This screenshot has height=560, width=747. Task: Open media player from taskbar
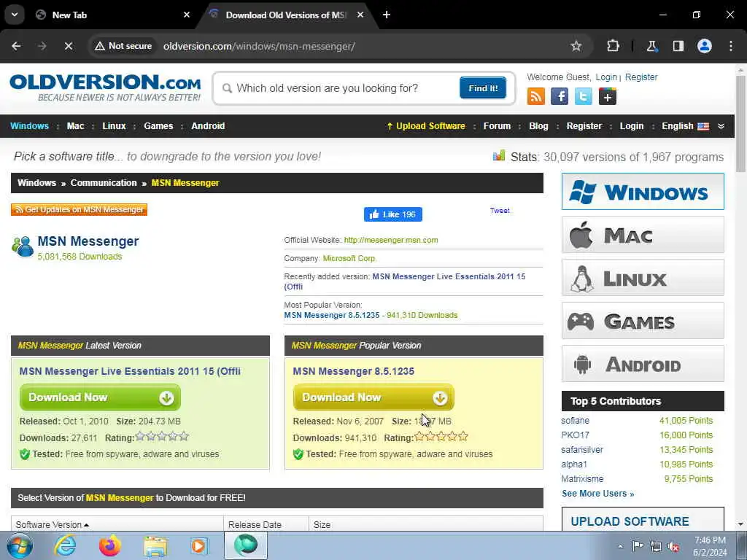click(x=199, y=545)
